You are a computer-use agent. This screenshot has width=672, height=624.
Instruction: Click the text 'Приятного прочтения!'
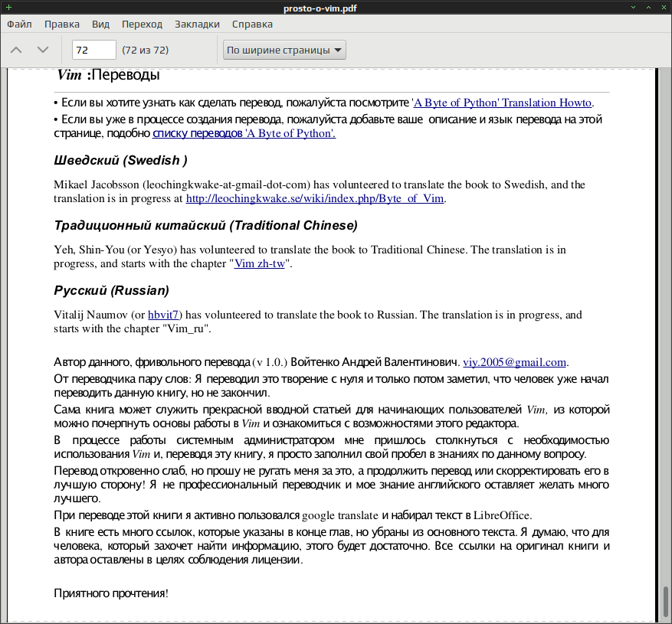point(111,593)
